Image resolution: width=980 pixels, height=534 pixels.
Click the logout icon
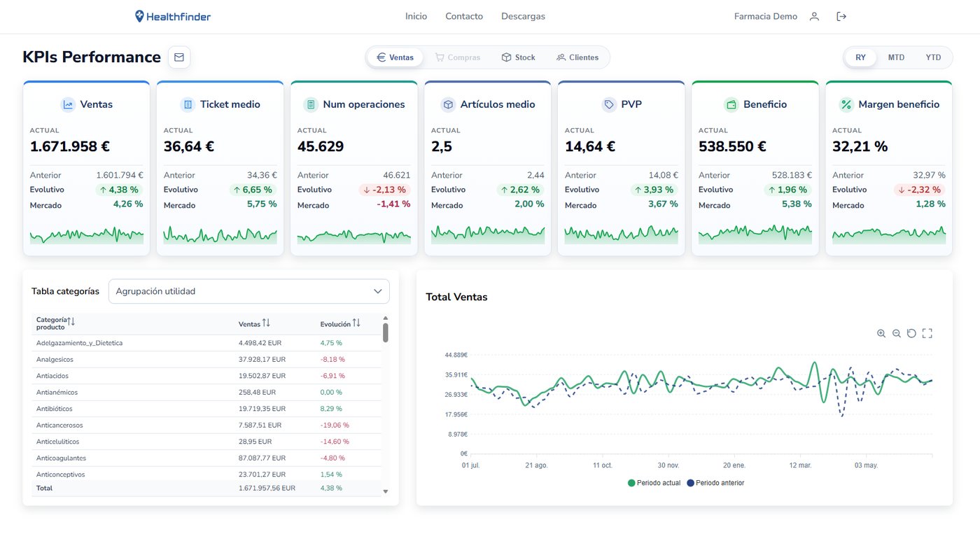point(841,17)
